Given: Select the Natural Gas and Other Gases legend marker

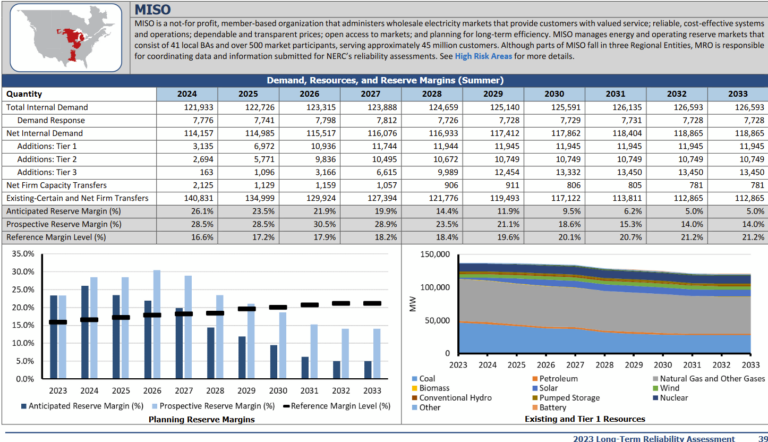Looking at the screenshot, I should (653, 379).
